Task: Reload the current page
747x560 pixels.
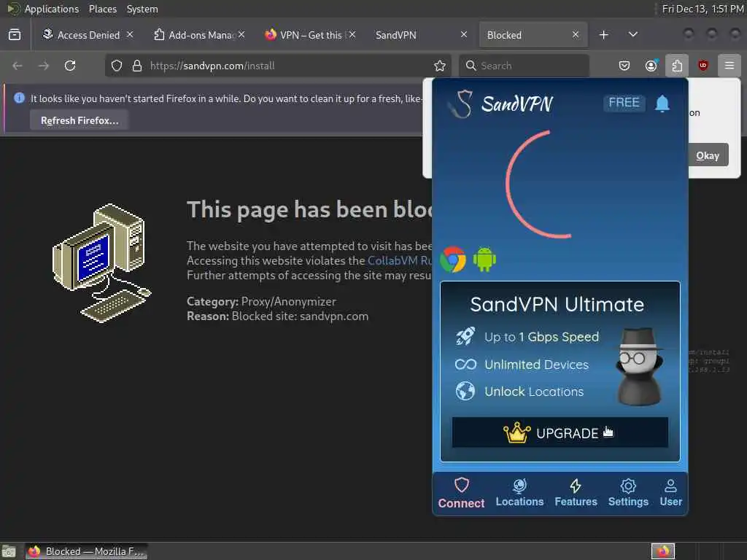Action: [70, 66]
